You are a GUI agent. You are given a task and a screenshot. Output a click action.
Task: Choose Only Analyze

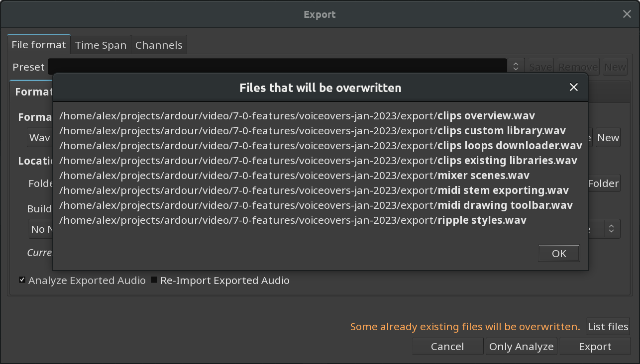point(522,347)
